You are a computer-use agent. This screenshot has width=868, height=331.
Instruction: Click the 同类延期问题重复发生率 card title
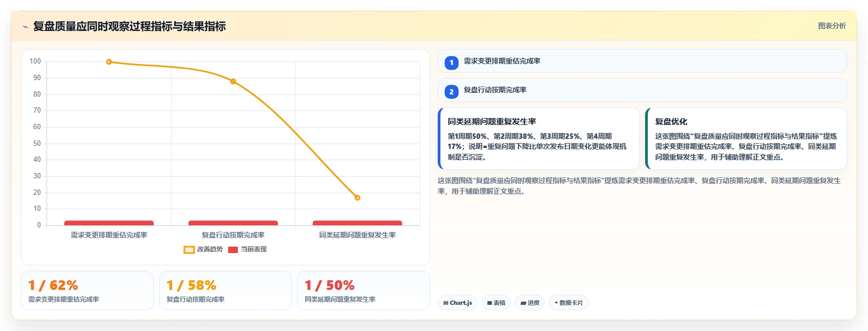click(x=492, y=122)
